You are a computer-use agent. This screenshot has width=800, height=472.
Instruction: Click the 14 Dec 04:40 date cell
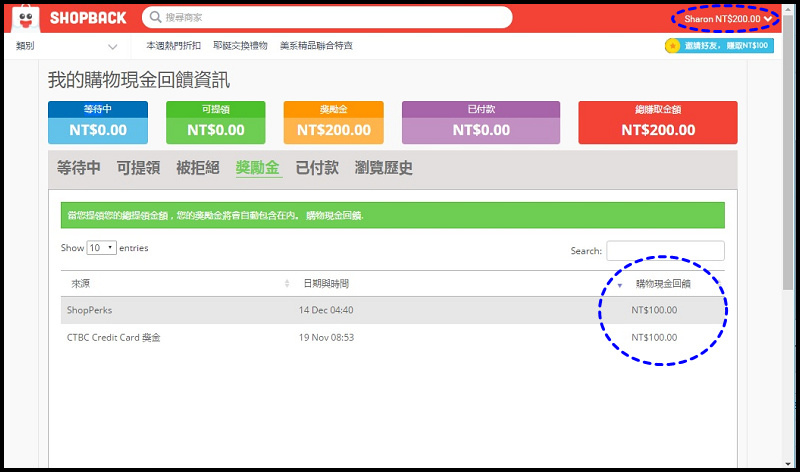click(326, 310)
